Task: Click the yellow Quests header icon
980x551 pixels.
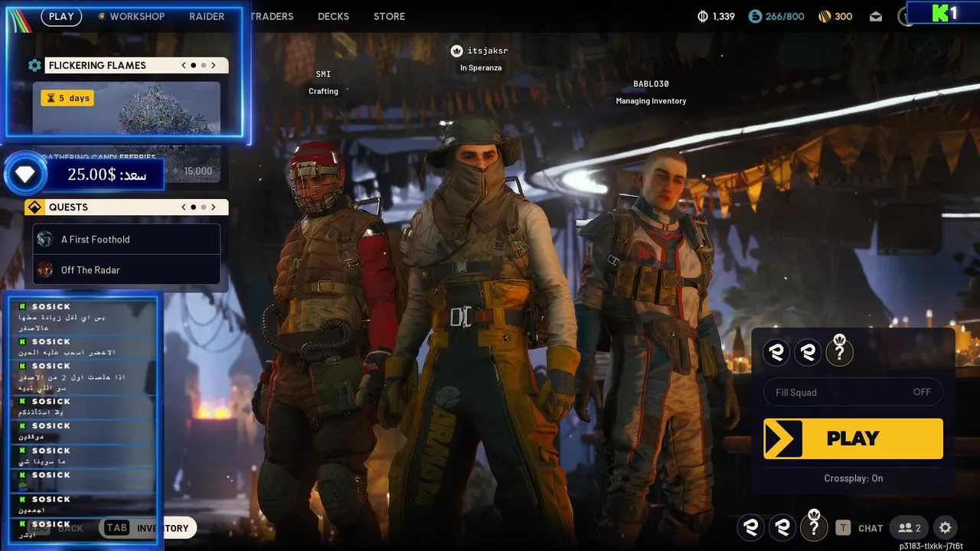Action: pos(34,207)
